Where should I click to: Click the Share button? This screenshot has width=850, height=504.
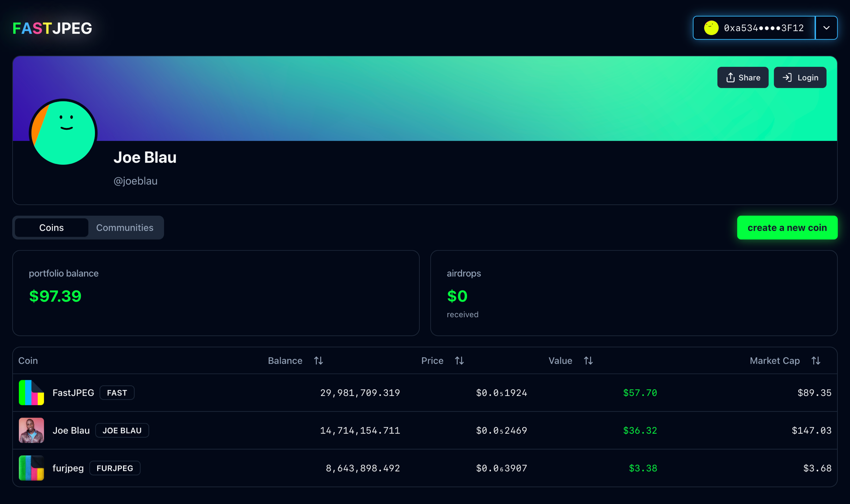743,78
